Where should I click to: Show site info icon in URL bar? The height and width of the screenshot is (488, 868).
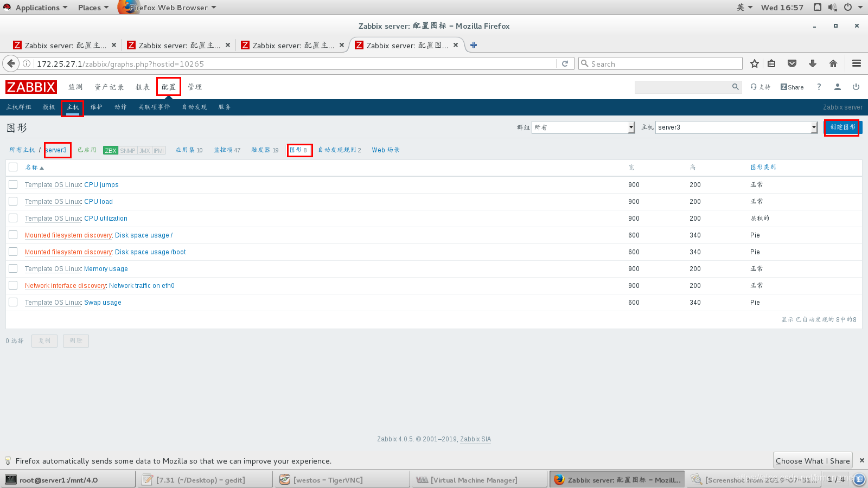[27, 63]
